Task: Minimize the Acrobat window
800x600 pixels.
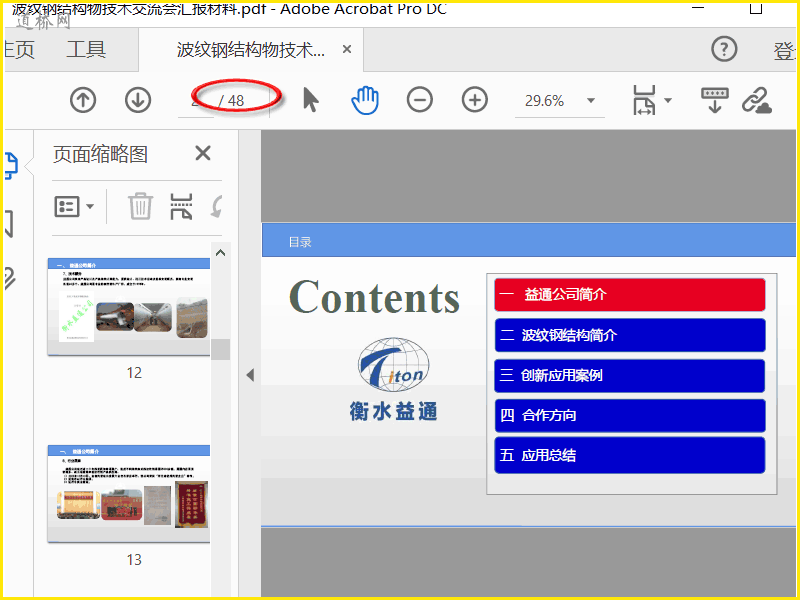Action: coord(698,8)
